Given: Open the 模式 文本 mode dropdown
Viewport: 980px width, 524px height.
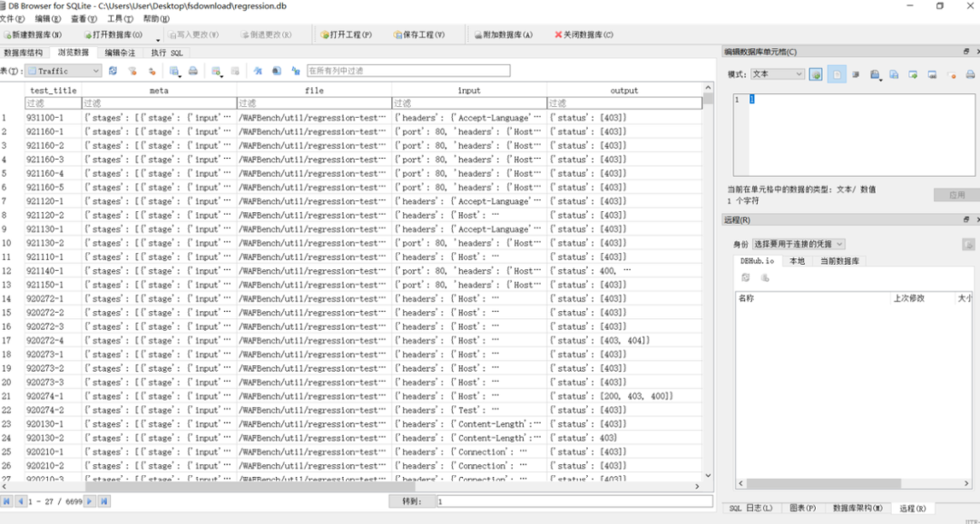Looking at the screenshot, I should point(779,73).
